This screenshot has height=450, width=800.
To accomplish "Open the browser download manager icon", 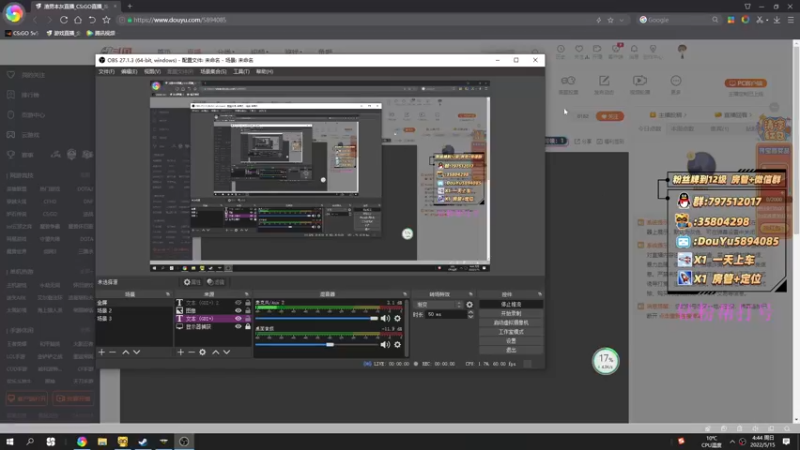I will 777,20.
